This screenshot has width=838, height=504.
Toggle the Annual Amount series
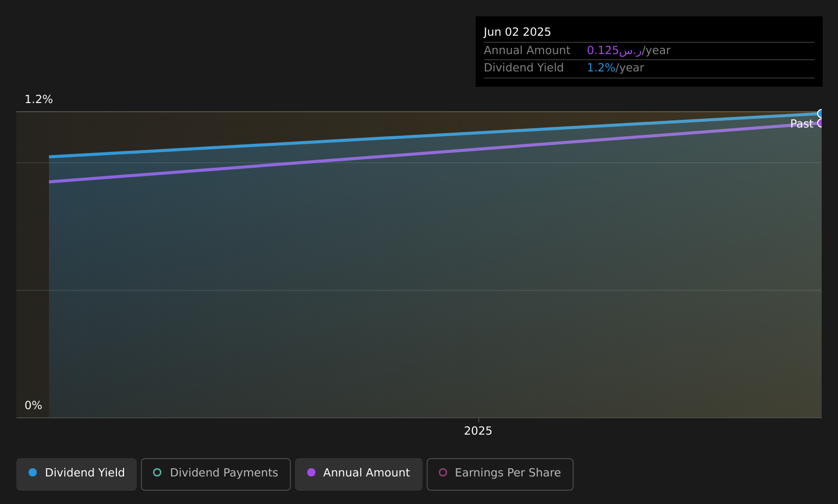point(359,474)
